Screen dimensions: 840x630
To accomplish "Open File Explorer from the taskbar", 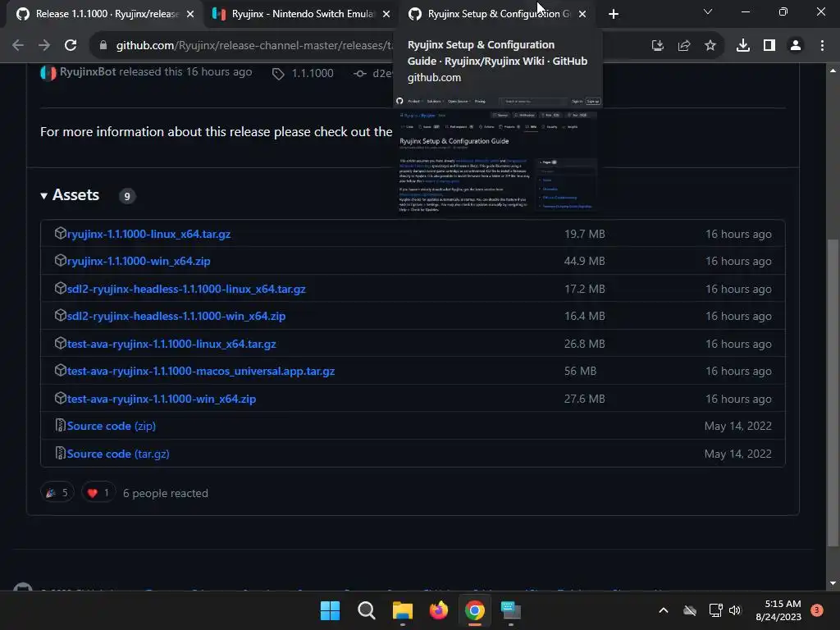I will (402, 610).
